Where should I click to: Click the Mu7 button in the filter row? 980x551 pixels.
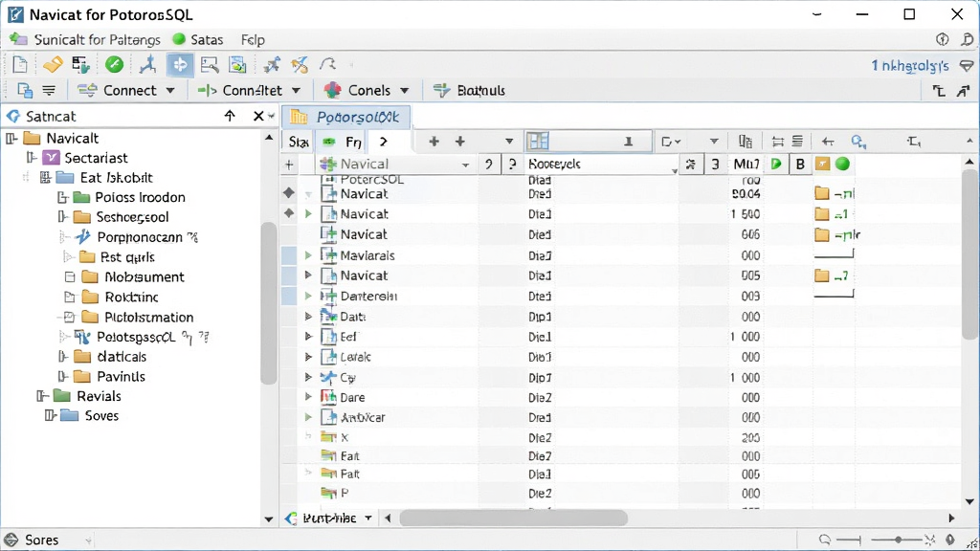[746, 164]
